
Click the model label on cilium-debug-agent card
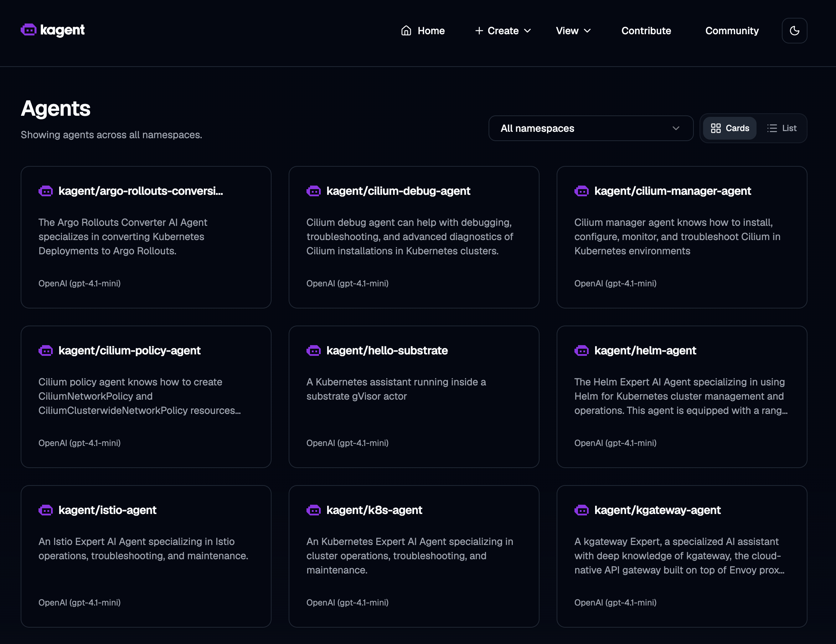point(347,284)
